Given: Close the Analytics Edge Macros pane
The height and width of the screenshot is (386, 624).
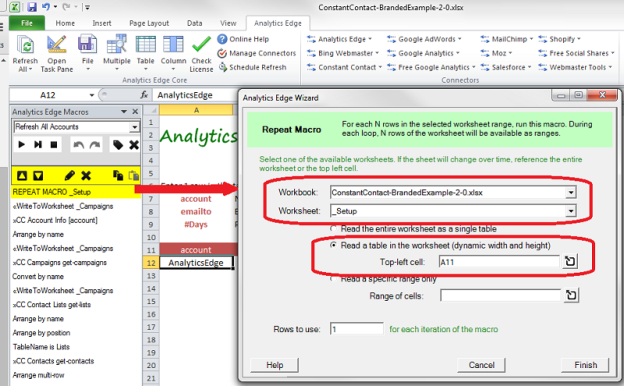Looking at the screenshot, I should (135, 112).
